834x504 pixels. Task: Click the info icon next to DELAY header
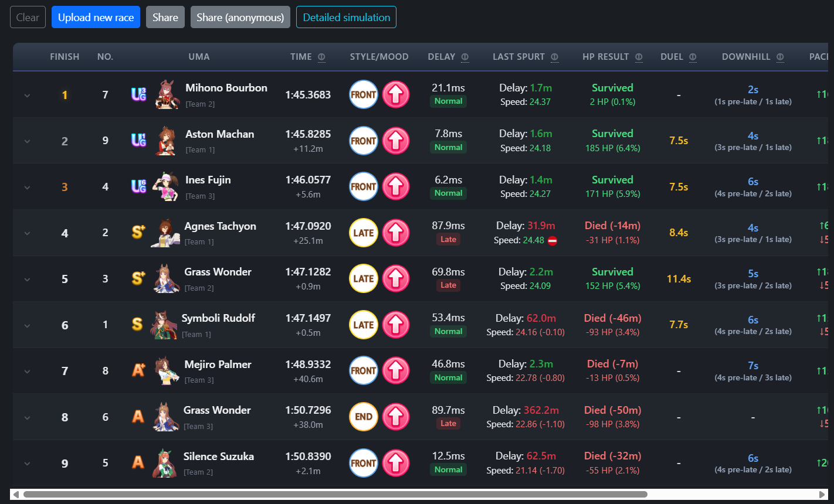tap(465, 57)
